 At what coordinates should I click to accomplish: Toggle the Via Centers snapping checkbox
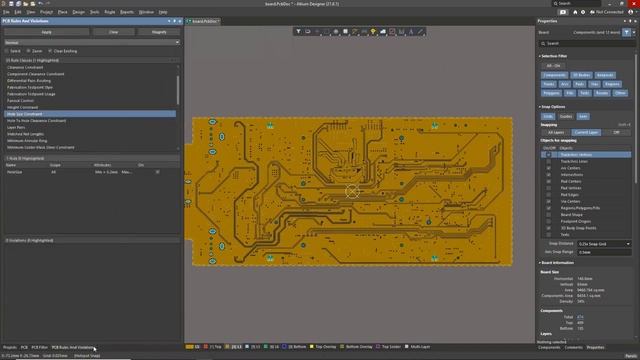549,202
